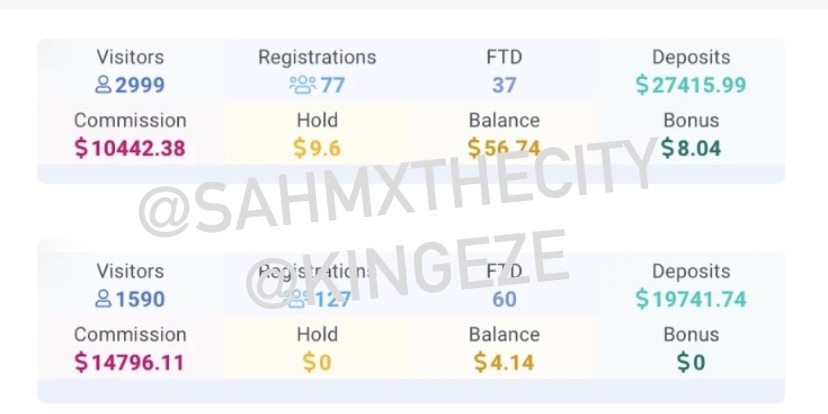Select the FTD value 60
The height and width of the screenshot is (414, 828).
pos(504,299)
